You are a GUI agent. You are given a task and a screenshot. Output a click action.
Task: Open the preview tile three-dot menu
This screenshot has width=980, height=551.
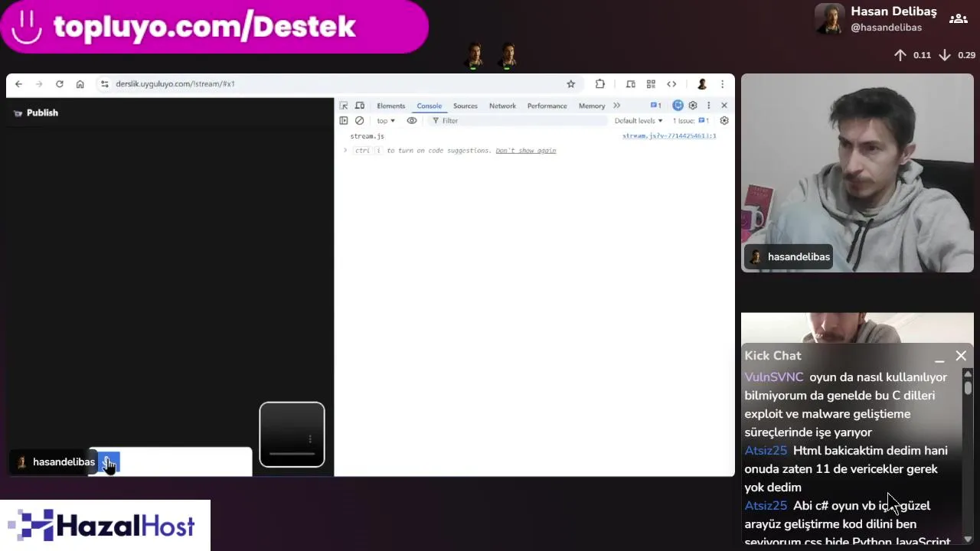tap(310, 439)
